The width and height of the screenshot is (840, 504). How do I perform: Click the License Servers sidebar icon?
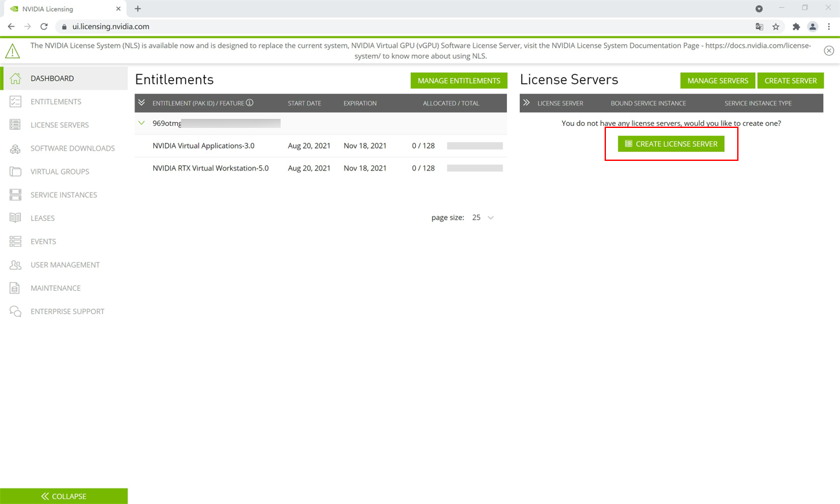16,125
